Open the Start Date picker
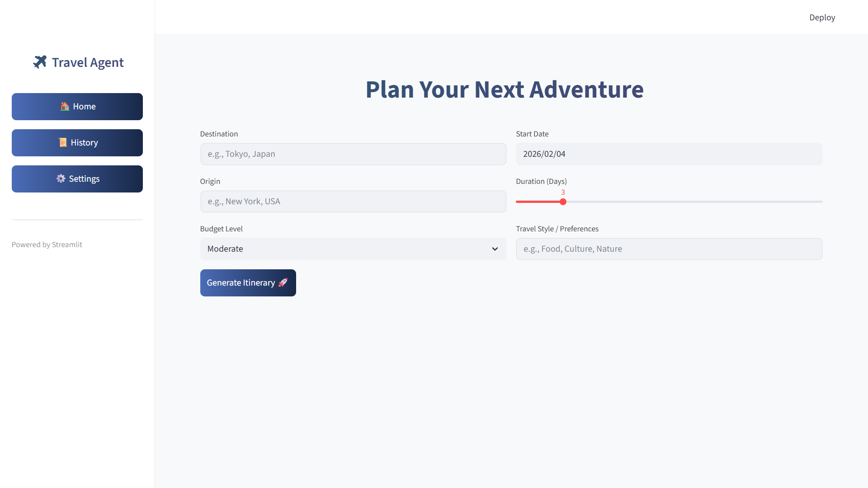868x488 pixels. pos(669,154)
